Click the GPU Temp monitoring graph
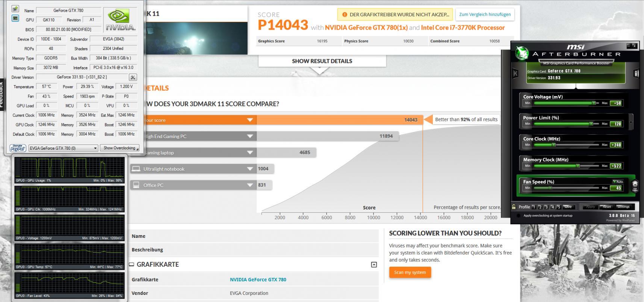This screenshot has width=644, height=302. (70, 257)
